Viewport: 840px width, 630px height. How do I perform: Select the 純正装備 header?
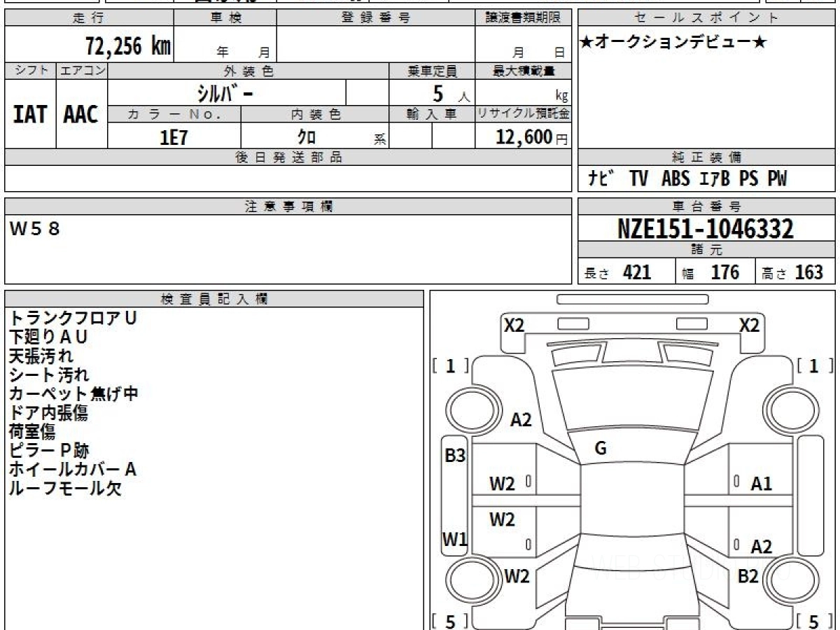click(707, 157)
